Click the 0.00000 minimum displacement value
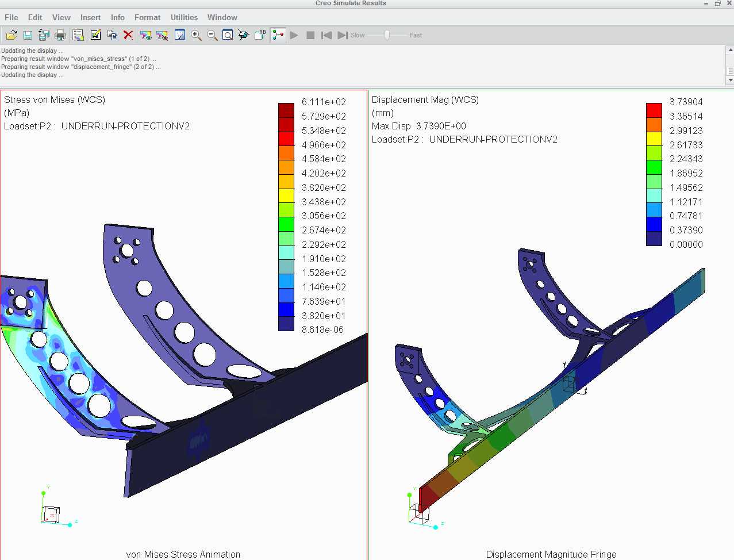Image resolution: width=734 pixels, height=560 pixels. [686, 244]
